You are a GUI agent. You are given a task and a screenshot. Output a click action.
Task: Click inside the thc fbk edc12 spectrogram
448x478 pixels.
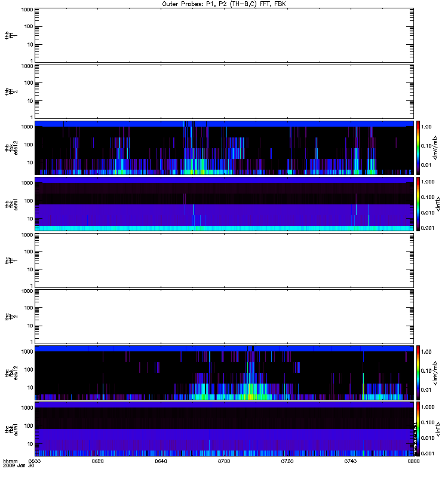point(224,373)
